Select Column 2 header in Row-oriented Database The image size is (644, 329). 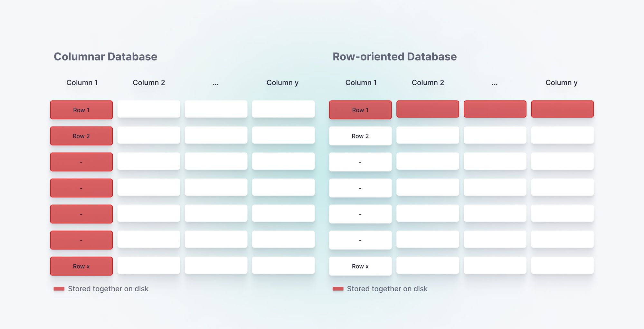[428, 83]
